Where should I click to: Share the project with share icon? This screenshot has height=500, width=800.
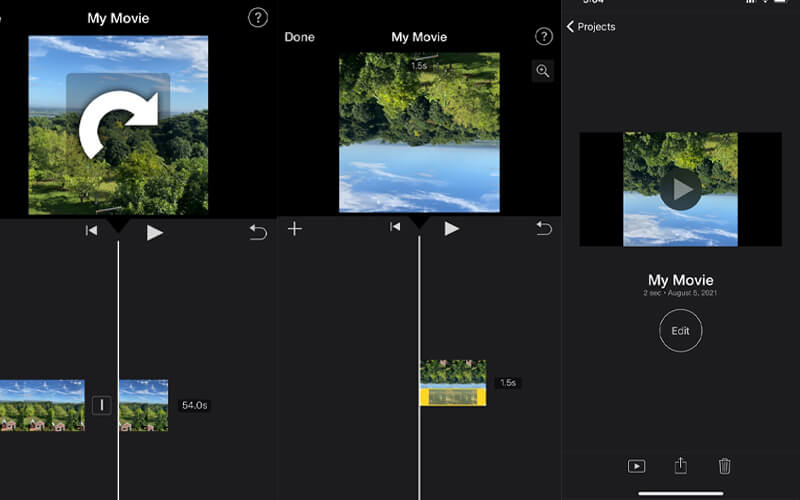(681, 465)
